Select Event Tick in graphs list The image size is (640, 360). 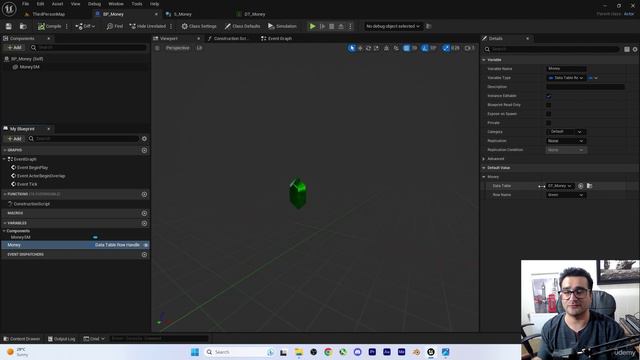pos(27,184)
